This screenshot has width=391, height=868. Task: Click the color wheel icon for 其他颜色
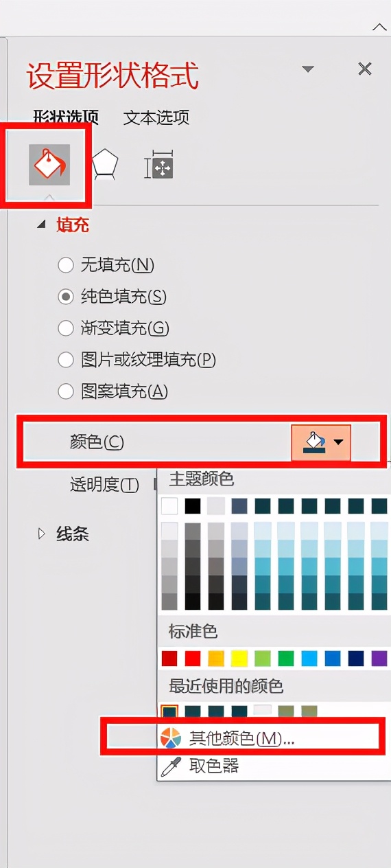point(170,738)
